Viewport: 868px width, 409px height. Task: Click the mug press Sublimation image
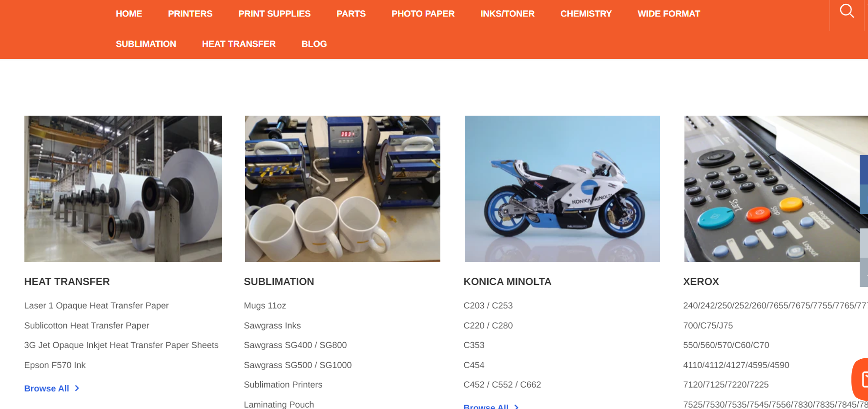343,189
